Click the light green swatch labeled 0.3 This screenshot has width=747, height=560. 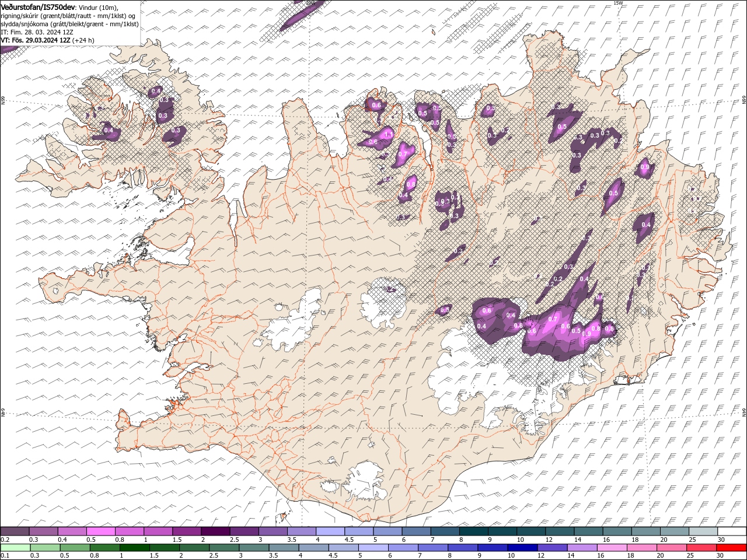click(45, 548)
